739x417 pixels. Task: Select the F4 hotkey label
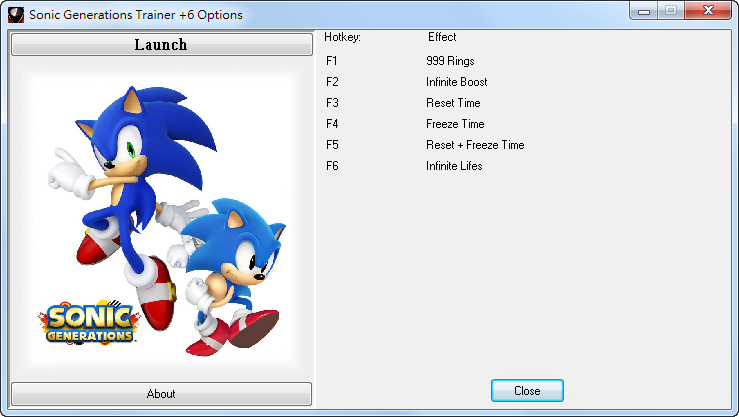pyautogui.click(x=332, y=124)
